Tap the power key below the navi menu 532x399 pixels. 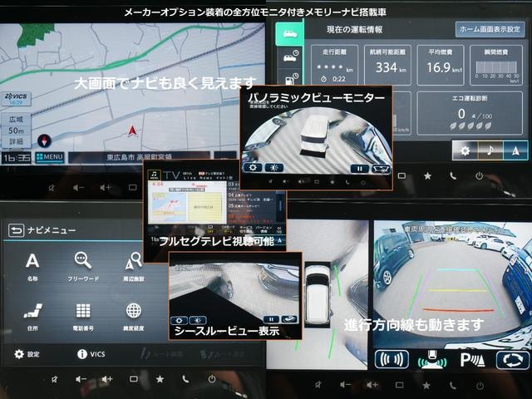point(212,379)
